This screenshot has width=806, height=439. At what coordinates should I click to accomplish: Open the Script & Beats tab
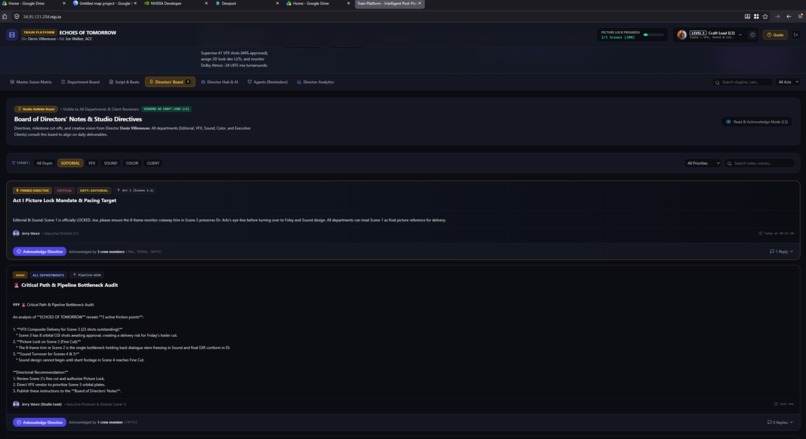[x=124, y=82]
